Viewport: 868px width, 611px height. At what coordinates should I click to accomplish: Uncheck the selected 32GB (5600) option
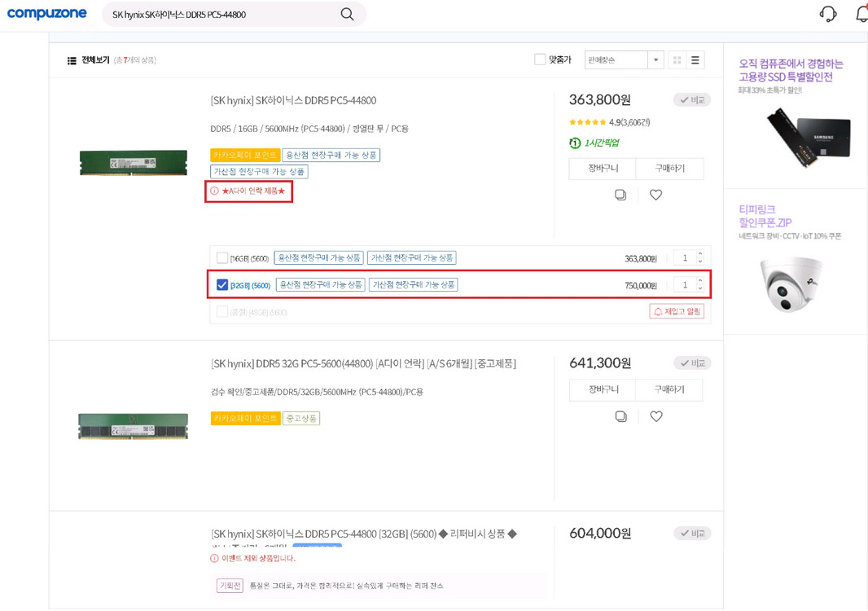pos(221,284)
